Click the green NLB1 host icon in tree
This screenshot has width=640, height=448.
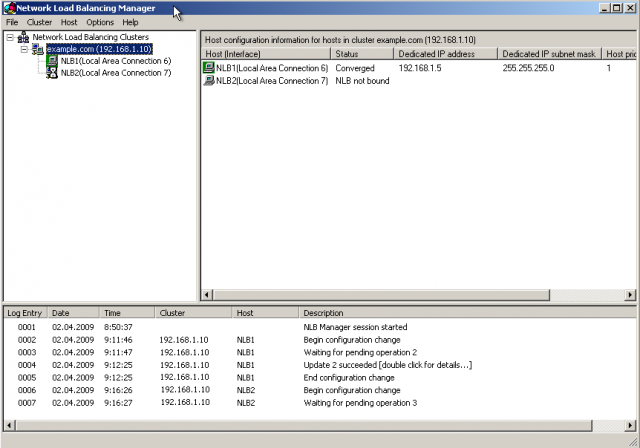click(x=52, y=61)
